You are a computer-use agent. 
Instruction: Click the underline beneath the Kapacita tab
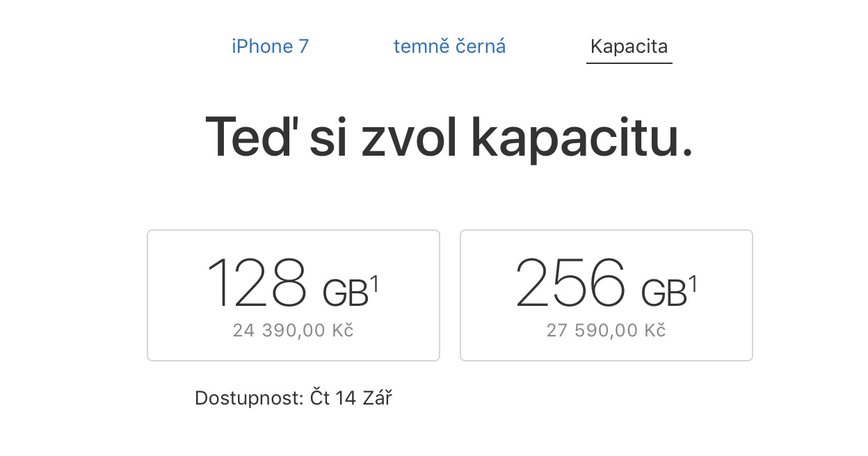[629, 63]
